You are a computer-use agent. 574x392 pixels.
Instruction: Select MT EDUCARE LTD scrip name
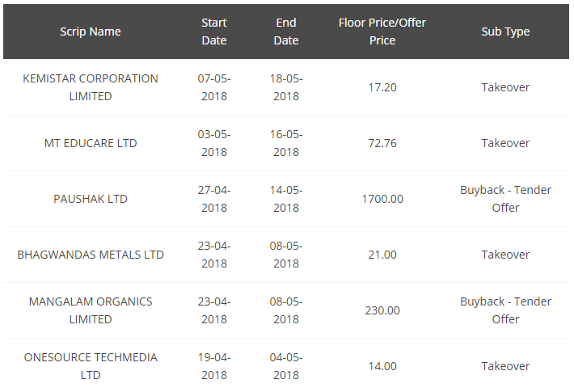(x=91, y=143)
